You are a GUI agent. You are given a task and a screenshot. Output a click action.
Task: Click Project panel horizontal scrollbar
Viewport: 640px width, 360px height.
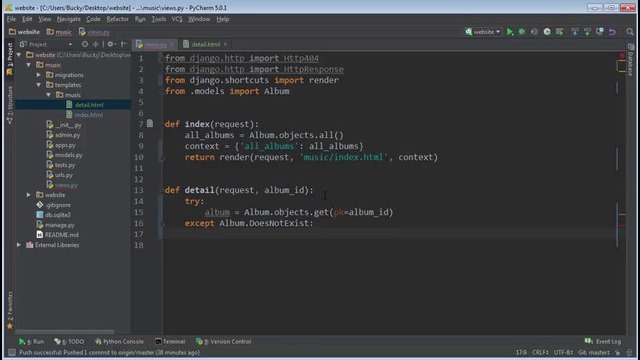(x=64, y=332)
